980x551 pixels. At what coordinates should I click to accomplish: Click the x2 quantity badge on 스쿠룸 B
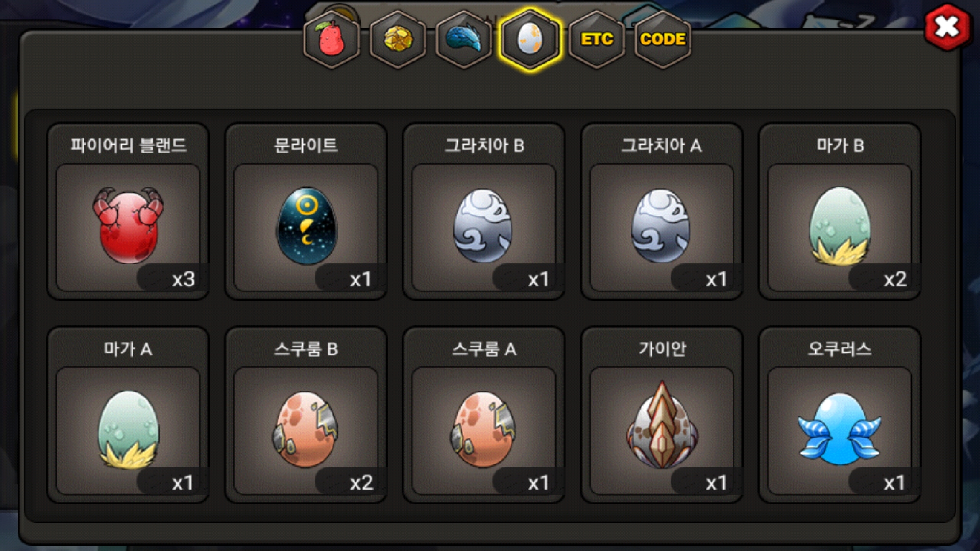point(361,483)
